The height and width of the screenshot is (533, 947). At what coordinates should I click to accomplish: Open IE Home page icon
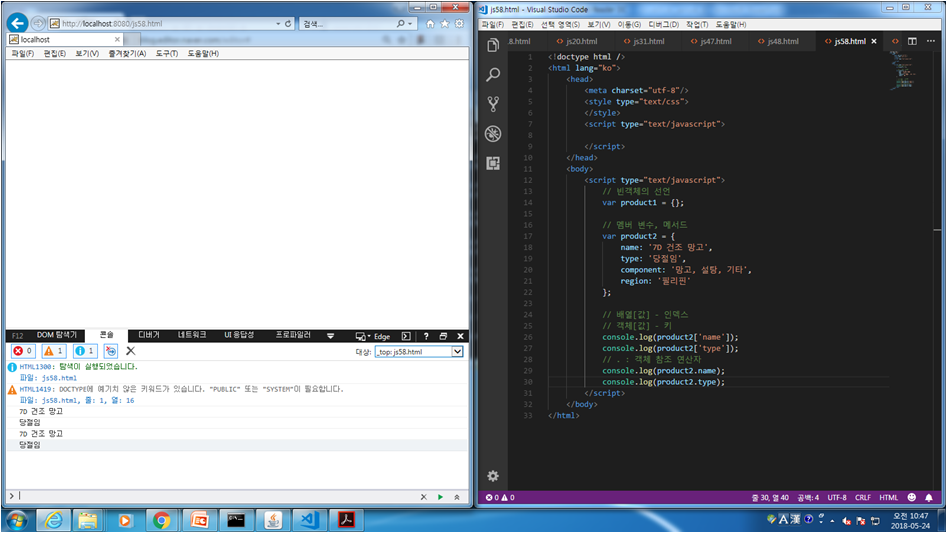430,24
